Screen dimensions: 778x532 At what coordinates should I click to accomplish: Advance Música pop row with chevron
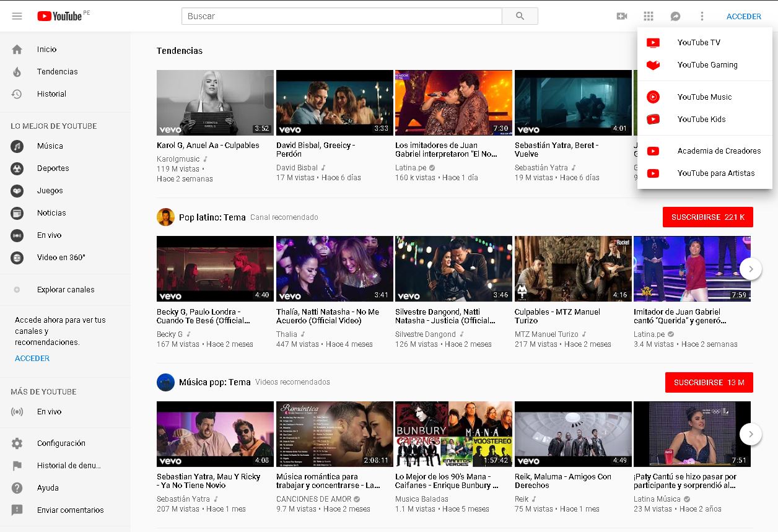(751, 434)
